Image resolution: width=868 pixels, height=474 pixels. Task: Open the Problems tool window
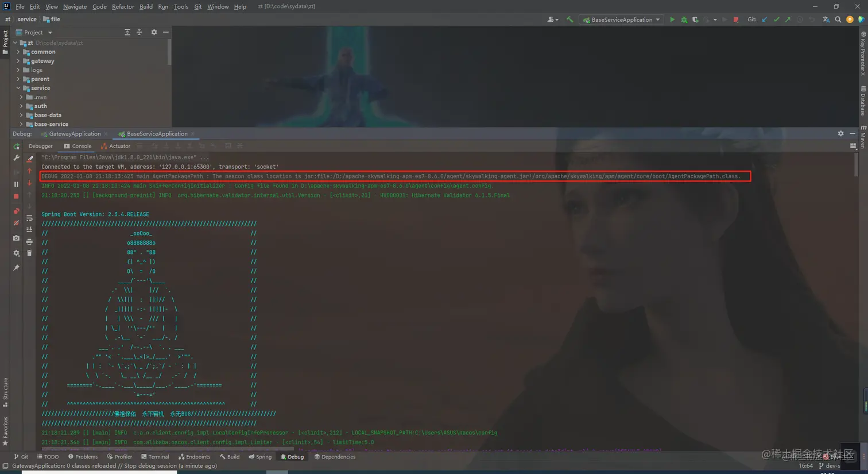(x=83, y=457)
